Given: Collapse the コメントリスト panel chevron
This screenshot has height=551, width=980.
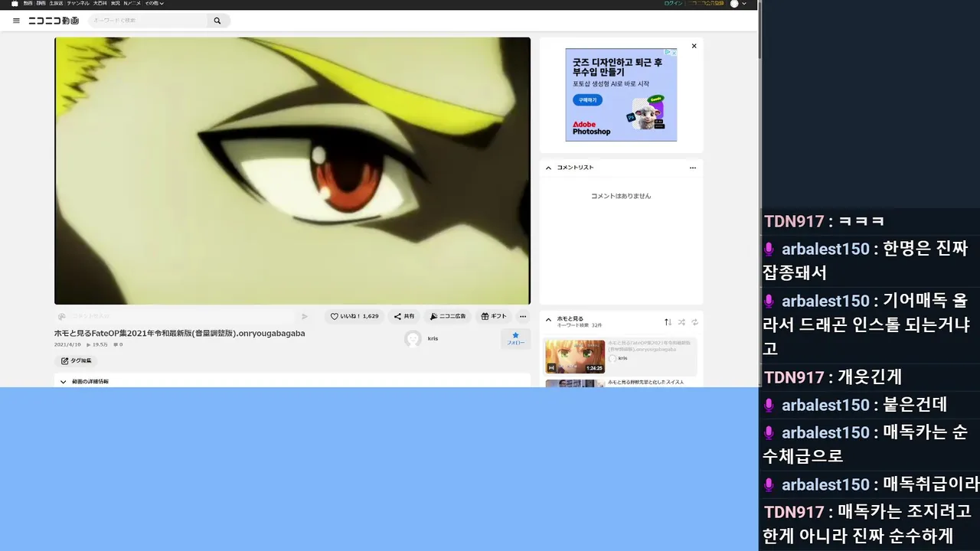Looking at the screenshot, I should click(x=548, y=168).
